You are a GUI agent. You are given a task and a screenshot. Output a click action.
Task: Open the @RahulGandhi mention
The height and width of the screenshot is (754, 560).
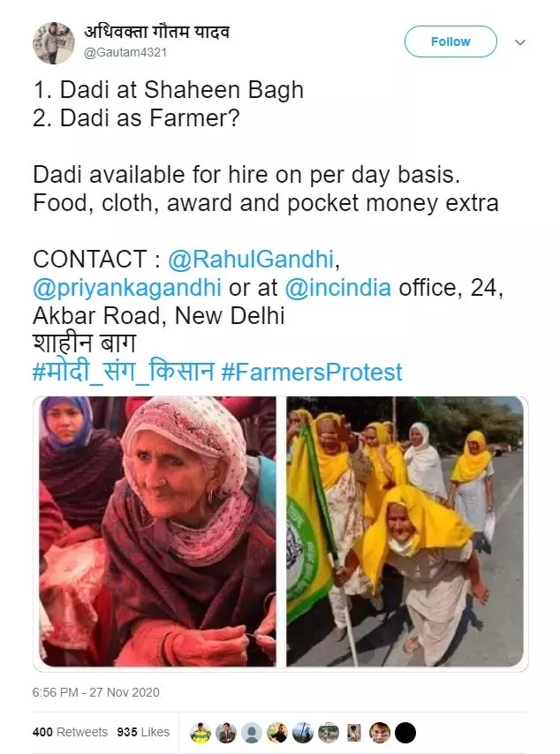(251, 260)
